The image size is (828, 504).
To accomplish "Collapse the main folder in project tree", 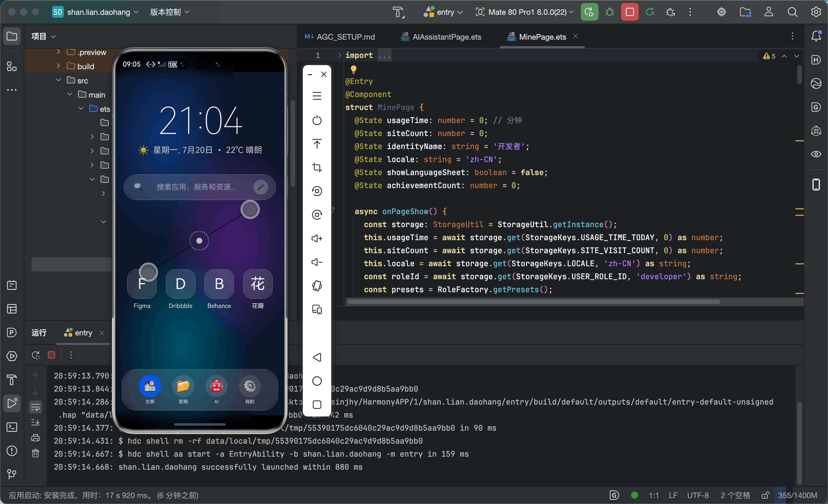I will (x=70, y=94).
